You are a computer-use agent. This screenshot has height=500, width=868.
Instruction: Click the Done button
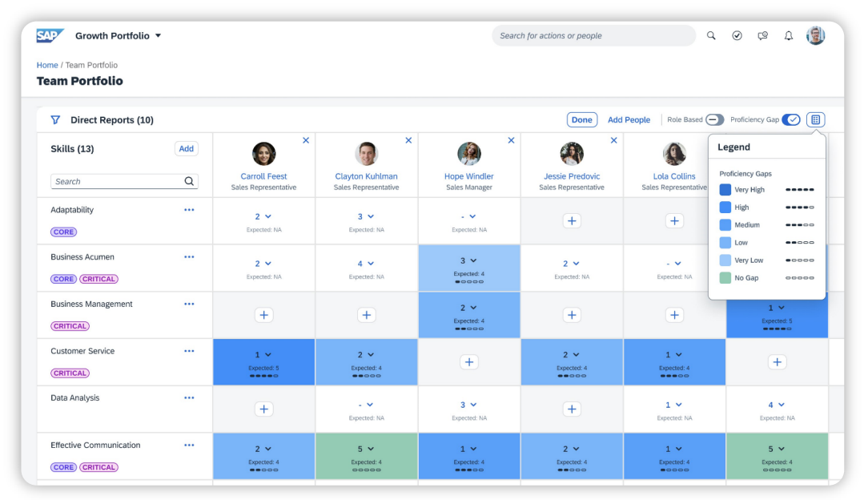click(582, 119)
